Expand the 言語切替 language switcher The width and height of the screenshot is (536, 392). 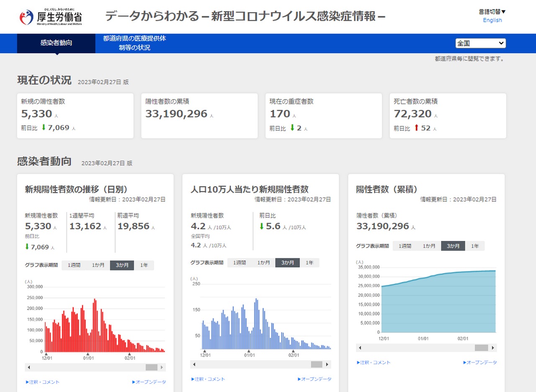(492, 12)
